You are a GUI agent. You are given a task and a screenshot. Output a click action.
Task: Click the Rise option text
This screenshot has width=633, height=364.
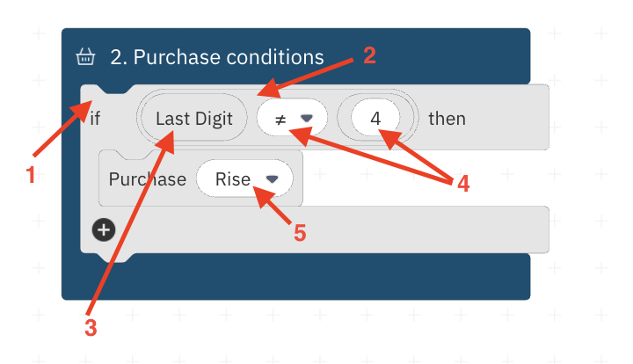click(232, 179)
